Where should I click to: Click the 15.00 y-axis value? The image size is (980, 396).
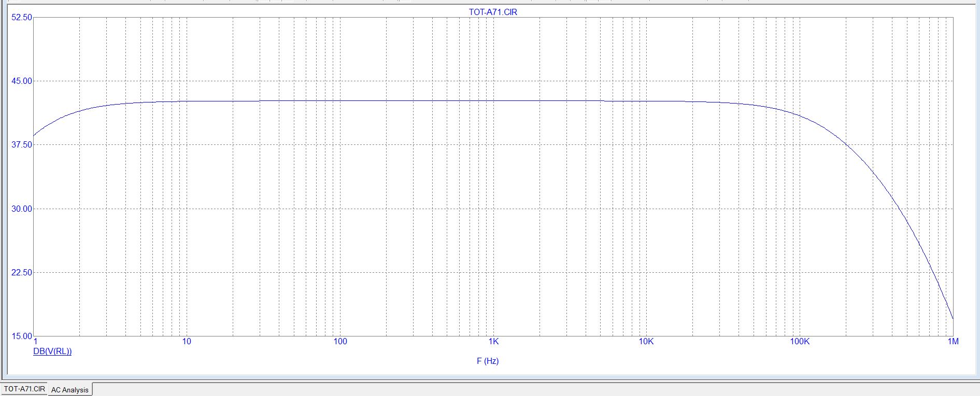tap(22, 336)
